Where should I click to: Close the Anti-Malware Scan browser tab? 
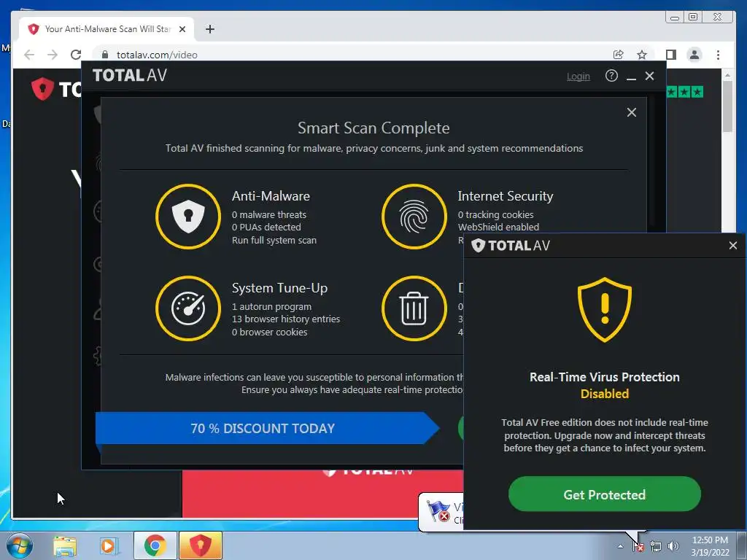[x=182, y=29]
